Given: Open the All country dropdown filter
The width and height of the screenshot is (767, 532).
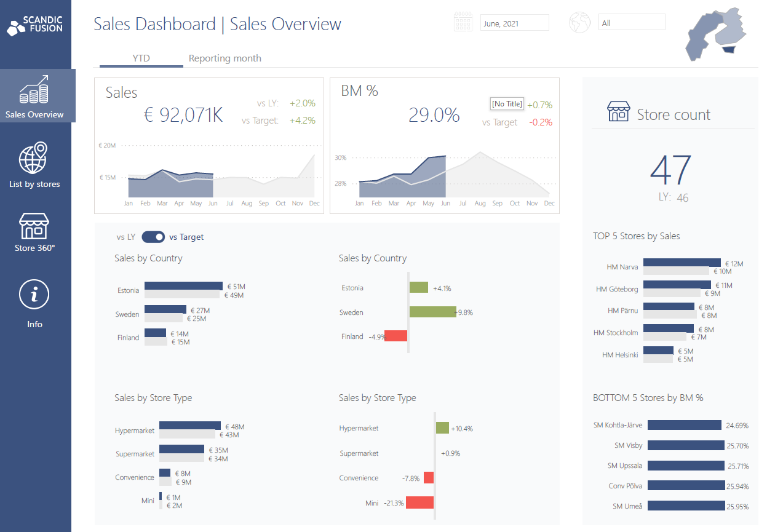Looking at the screenshot, I should pos(632,21).
